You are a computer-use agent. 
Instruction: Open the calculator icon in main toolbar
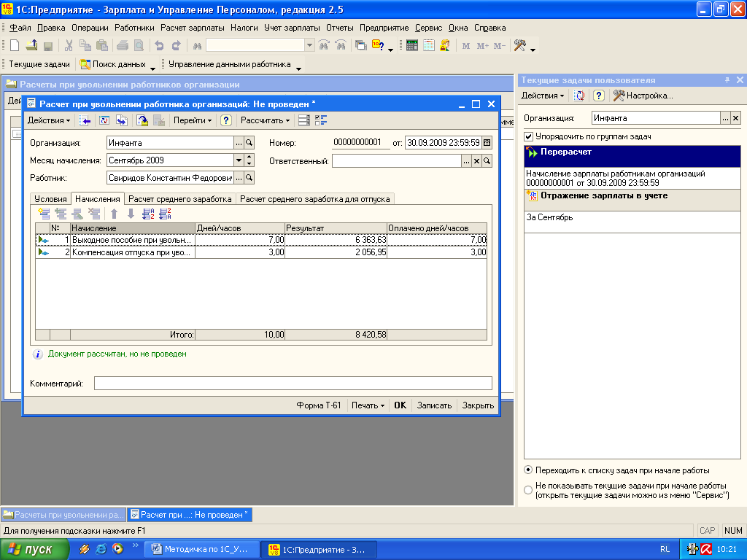pos(412,46)
